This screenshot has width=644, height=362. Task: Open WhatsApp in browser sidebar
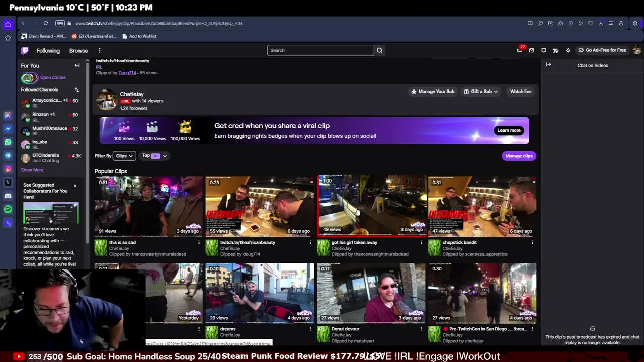[x=8, y=142]
